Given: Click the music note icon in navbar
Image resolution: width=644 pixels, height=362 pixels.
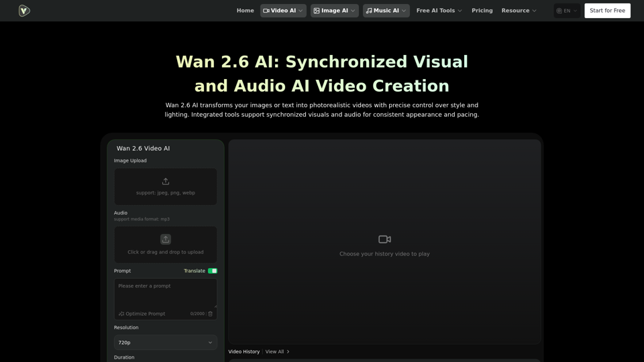Looking at the screenshot, I should click(x=369, y=11).
